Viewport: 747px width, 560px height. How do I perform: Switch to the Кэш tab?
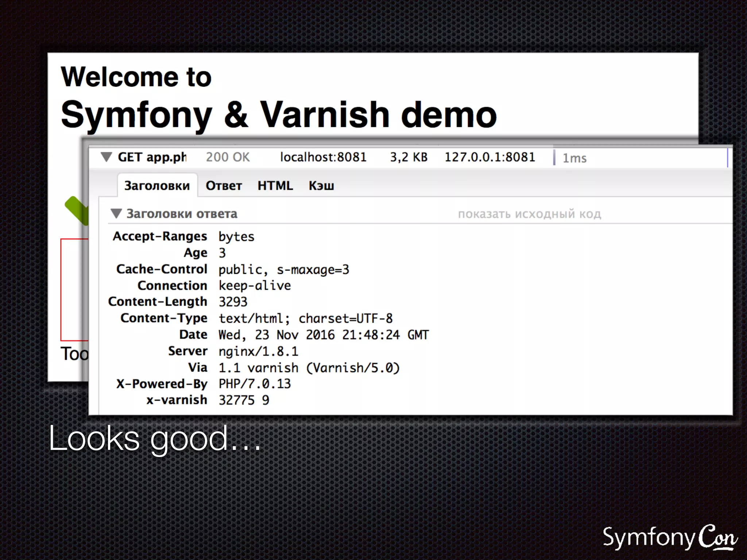[x=321, y=186]
